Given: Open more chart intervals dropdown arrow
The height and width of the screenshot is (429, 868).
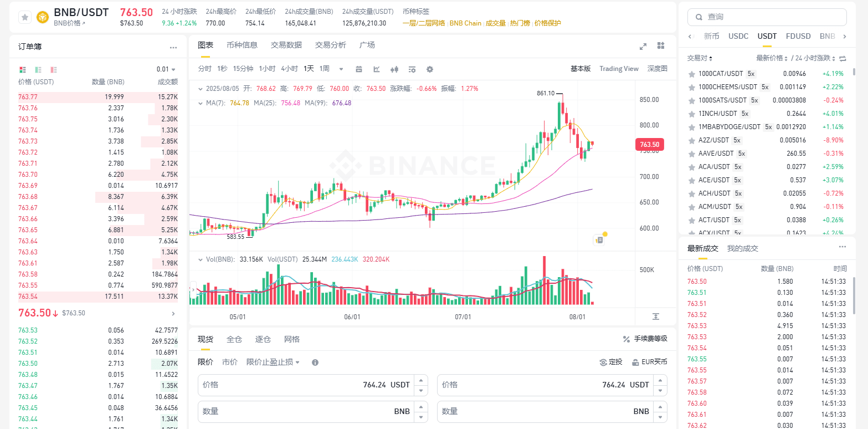Looking at the screenshot, I should point(341,69).
